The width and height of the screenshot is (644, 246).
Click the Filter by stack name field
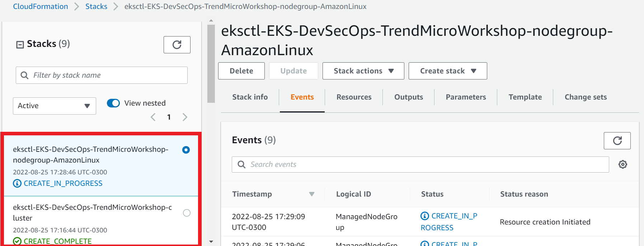(102, 75)
